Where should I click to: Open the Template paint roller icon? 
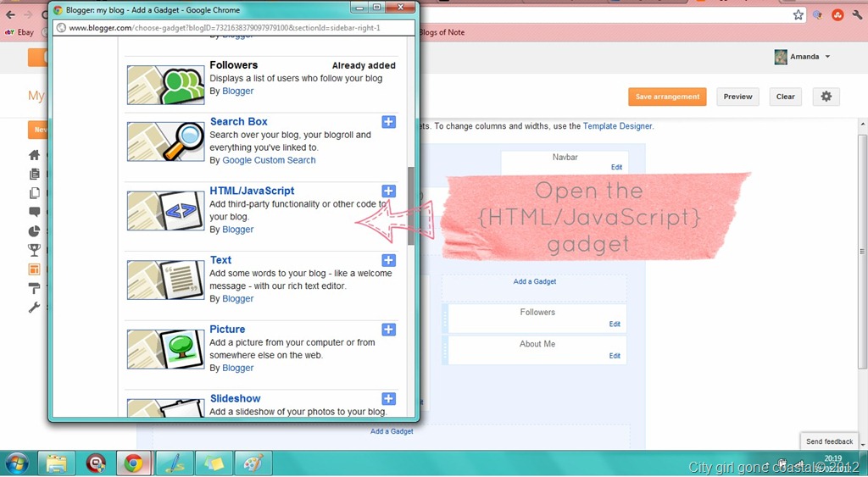pyautogui.click(x=34, y=288)
